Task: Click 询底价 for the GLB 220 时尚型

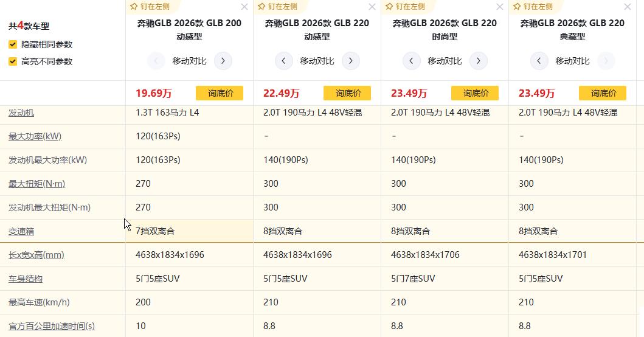Action: click(x=475, y=93)
